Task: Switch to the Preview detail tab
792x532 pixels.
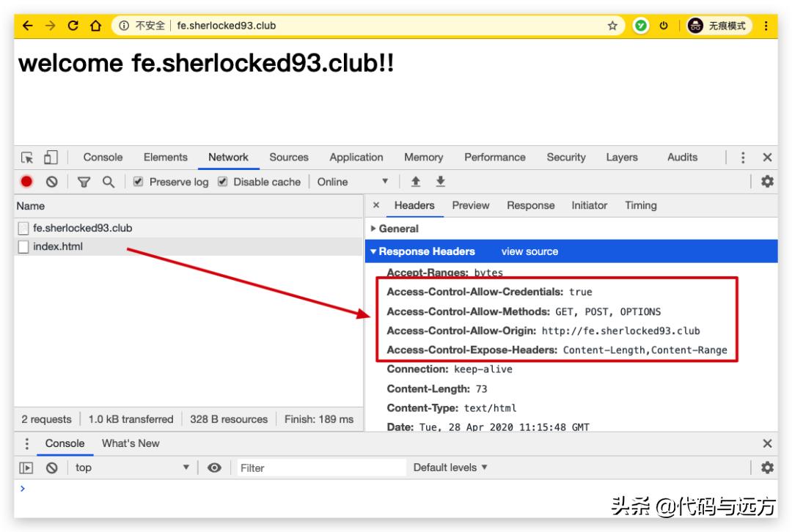Action: pos(471,205)
